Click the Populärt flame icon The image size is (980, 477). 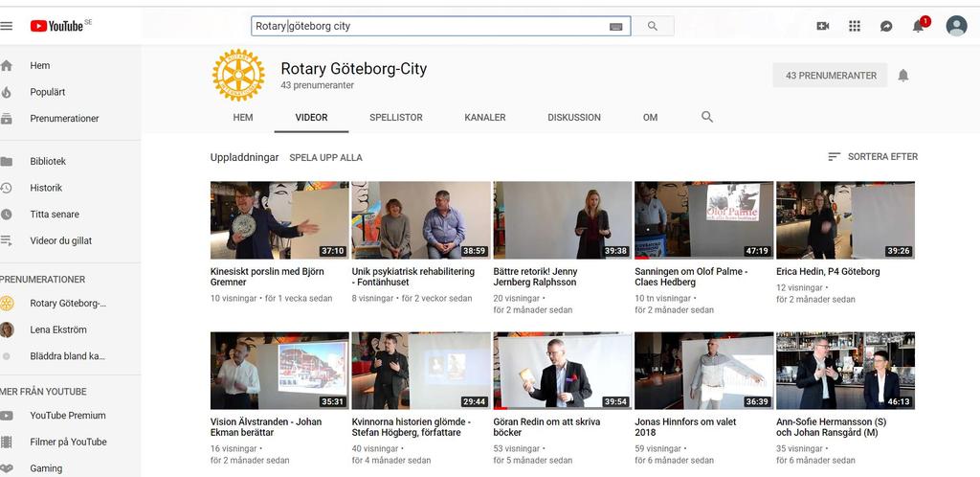click(7, 92)
